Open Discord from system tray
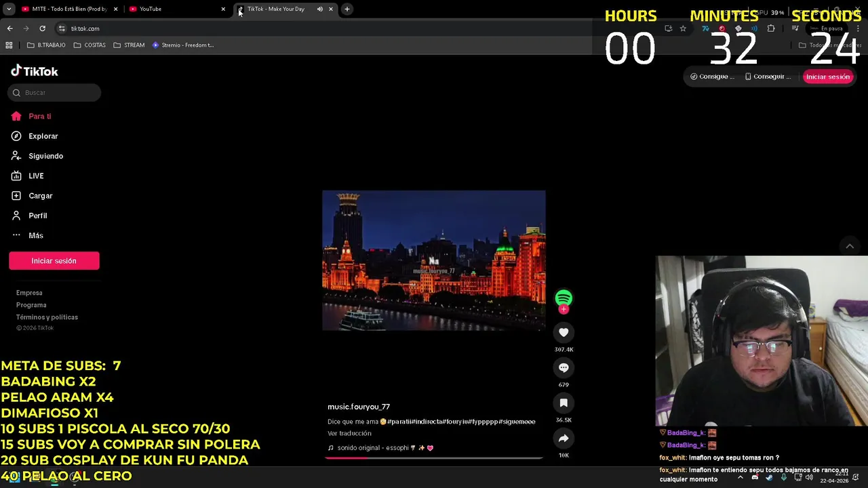Screen dimensions: 868x488 [755, 477]
